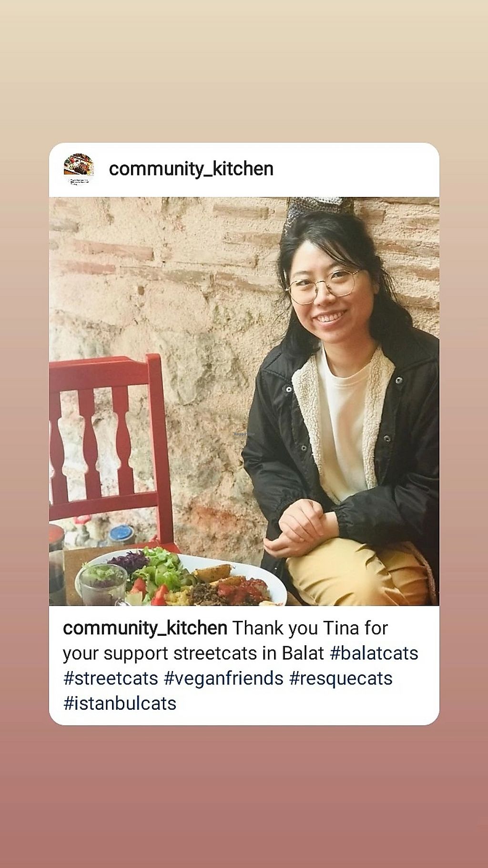Tap the bold community_kitchen name in caption
The width and height of the screenshot is (488, 868).
[145, 628]
